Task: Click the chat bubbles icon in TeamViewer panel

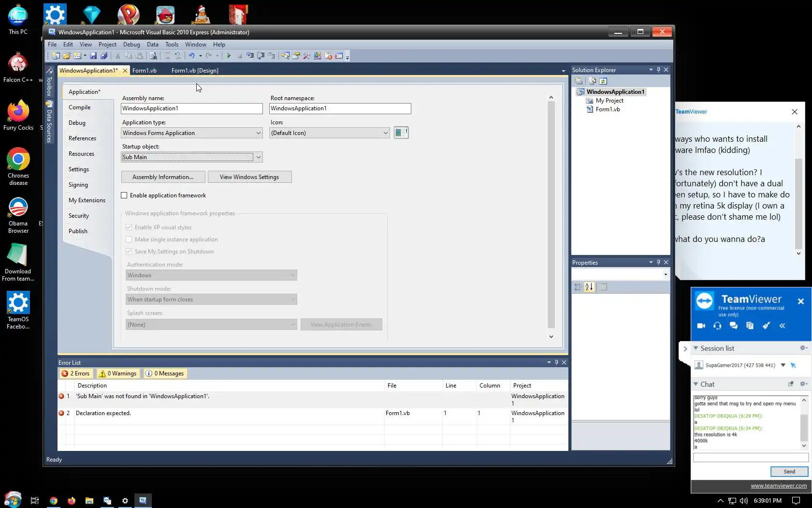Action: [734, 326]
